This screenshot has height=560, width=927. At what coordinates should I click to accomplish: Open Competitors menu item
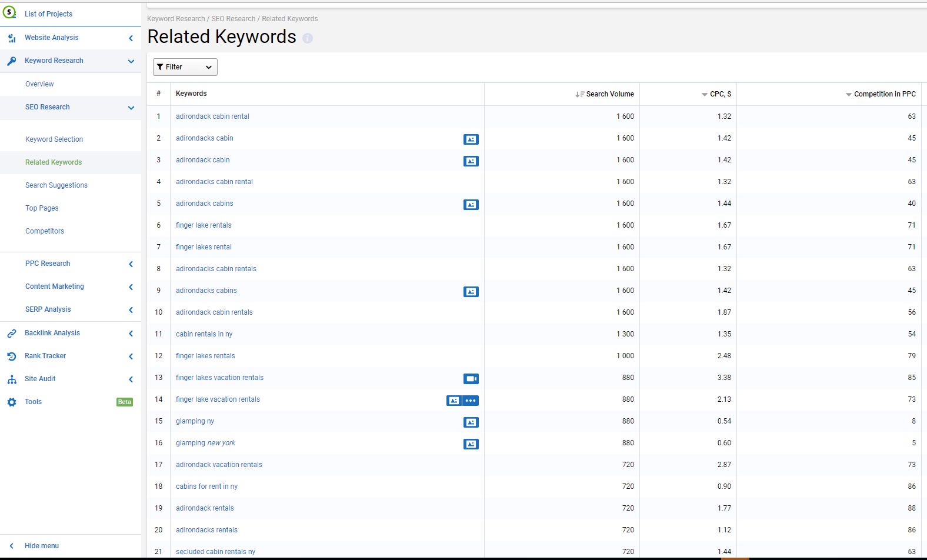tap(45, 231)
